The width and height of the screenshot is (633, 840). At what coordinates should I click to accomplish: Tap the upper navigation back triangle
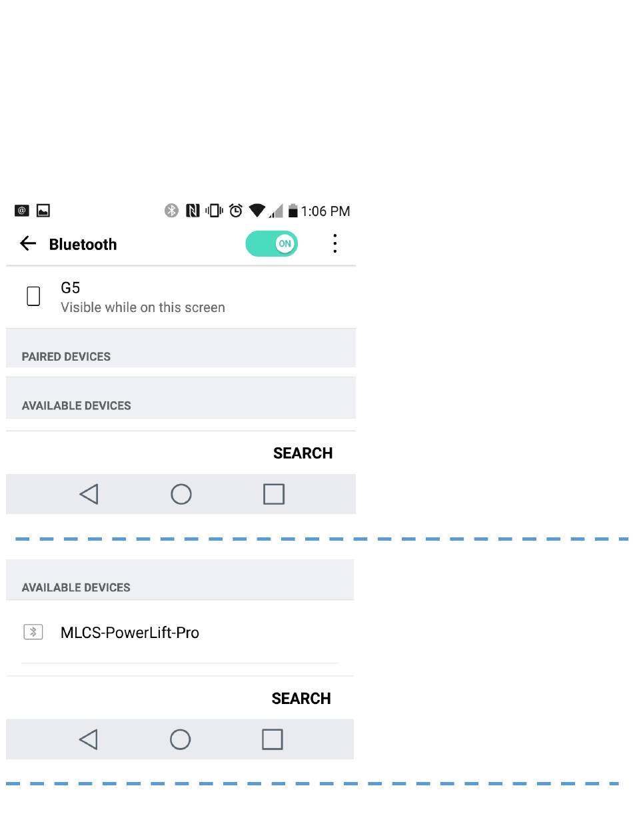pos(89,494)
